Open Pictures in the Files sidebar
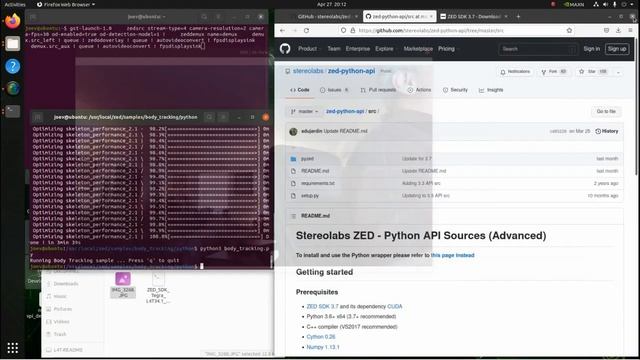Viewport: 640px width, 360px height. point(62,309)
